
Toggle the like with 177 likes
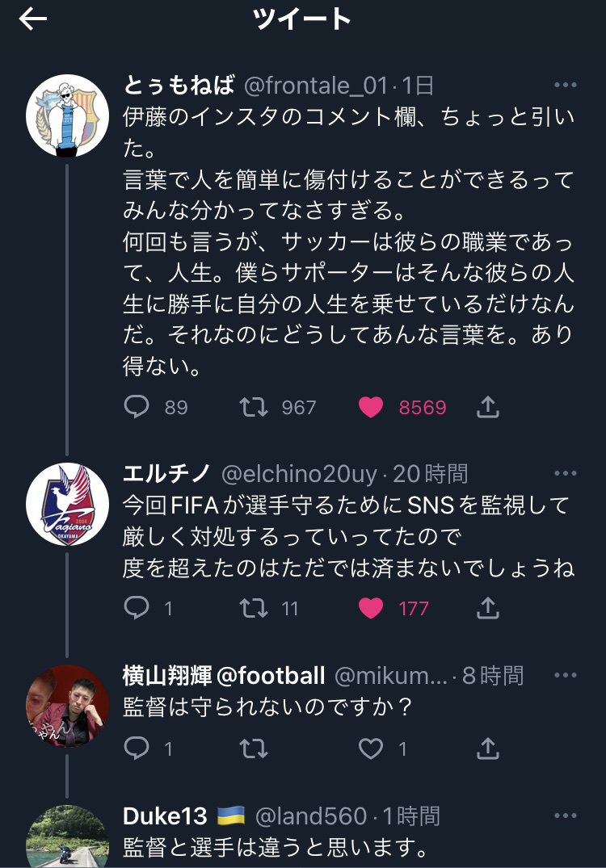tap(371, 608)
